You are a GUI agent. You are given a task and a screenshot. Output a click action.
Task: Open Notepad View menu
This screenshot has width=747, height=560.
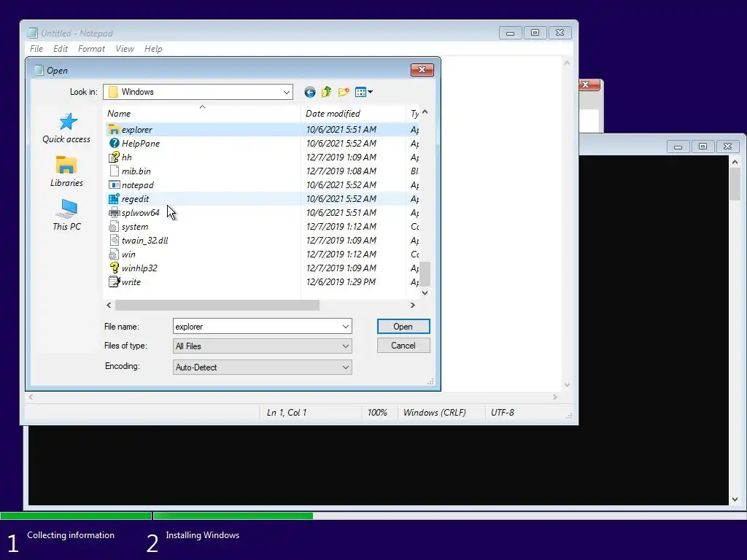tap(124, 49)
